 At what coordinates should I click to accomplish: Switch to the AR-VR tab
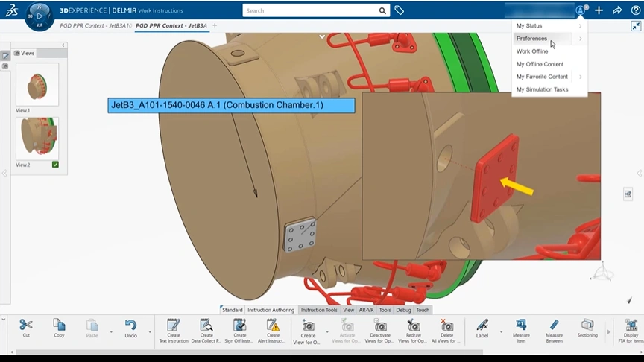[x=367, y=310]
